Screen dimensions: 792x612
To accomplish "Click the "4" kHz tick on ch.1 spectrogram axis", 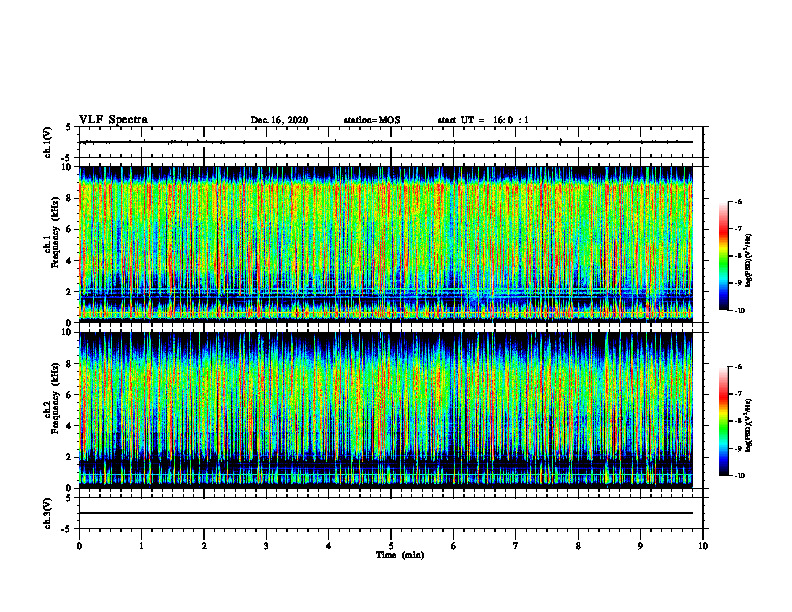I will click(70, 261).
